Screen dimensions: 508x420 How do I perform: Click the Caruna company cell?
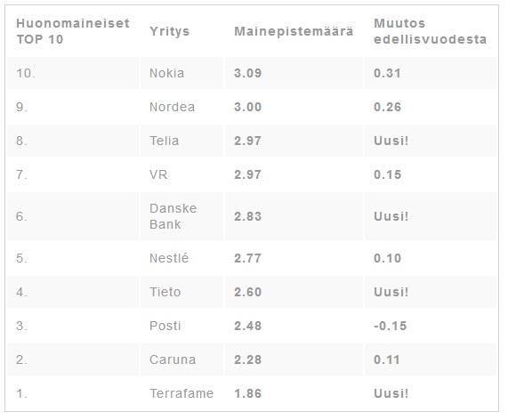[x=173, y=359]
